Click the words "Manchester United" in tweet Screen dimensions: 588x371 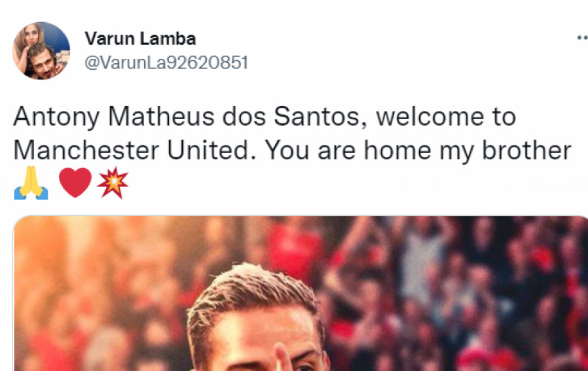(132, 151)
